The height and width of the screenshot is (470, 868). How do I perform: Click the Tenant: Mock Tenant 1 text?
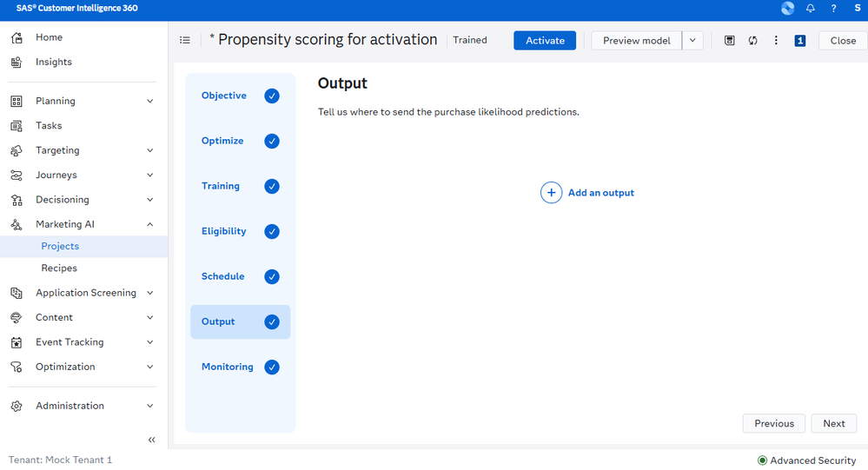pos(60,460)
